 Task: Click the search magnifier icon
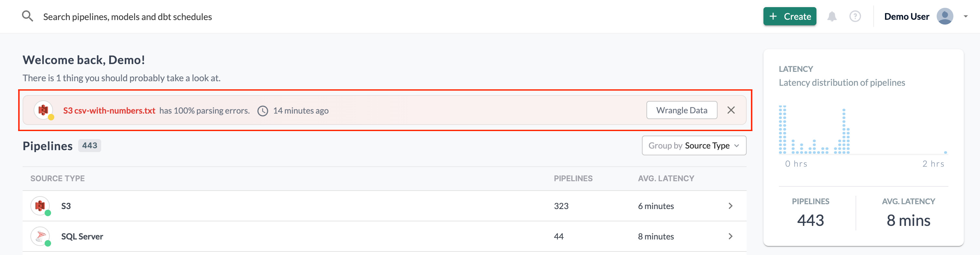pos(27,17)
